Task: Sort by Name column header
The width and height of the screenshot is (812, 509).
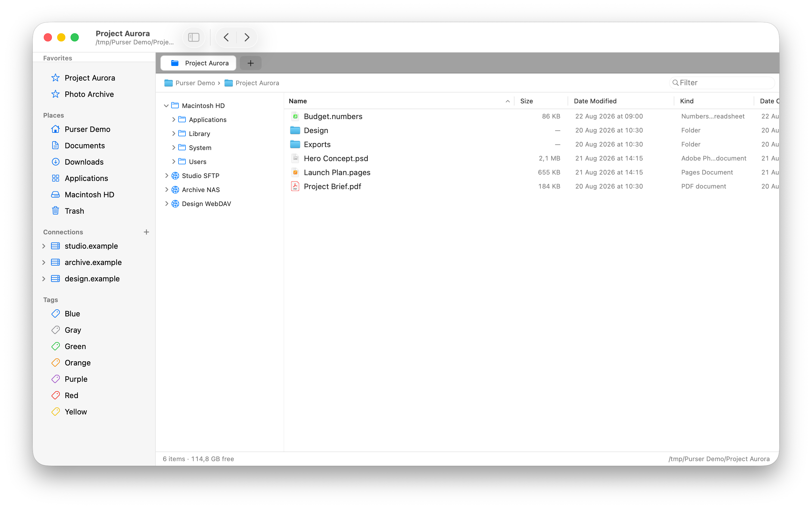Action: [400, 101]
